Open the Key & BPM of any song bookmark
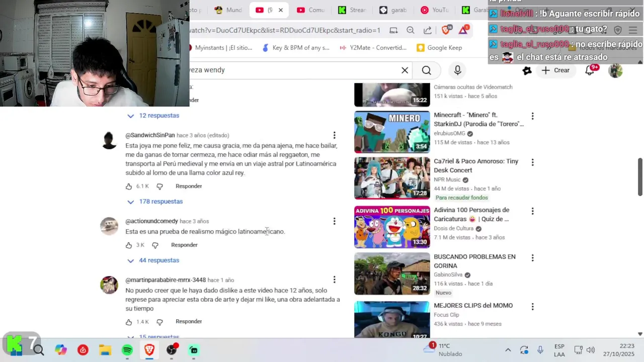This screenshot has height=362, width=644. coord(296,48)
